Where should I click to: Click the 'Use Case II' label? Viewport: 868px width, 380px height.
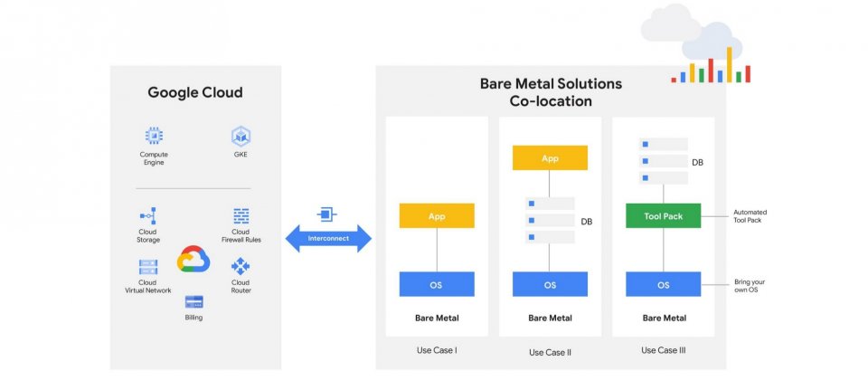[550, 352]
